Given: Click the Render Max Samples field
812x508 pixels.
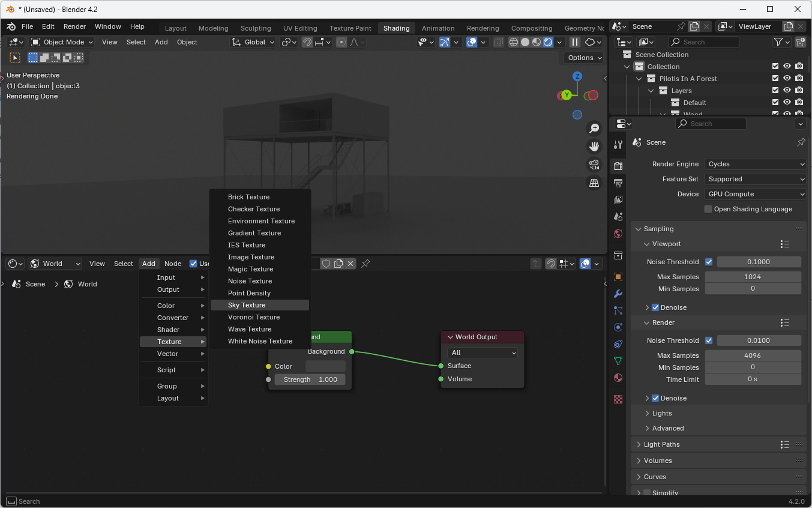Looking at the screenshot, I should (753, 355).
